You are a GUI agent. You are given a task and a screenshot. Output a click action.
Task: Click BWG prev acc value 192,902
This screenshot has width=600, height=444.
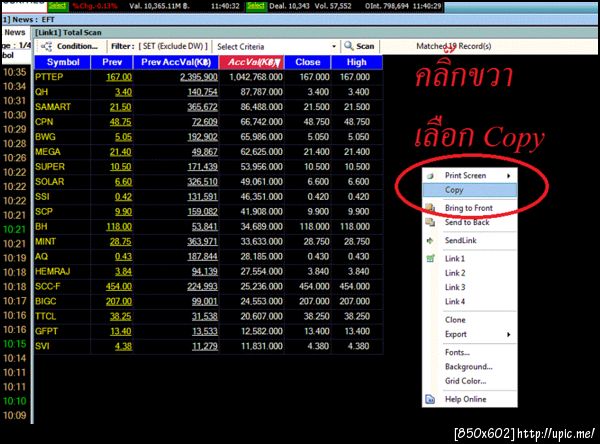point(202,137)
